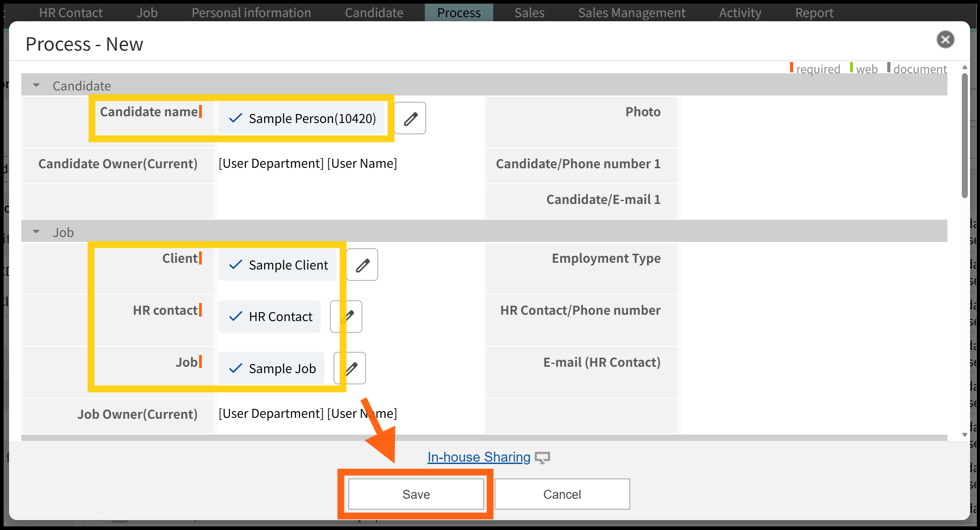Close the Process - New dialog

(945, 40)
